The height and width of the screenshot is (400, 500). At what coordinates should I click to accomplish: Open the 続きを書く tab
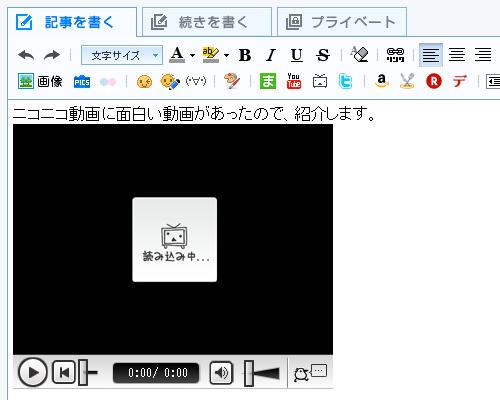click(207, 22)
